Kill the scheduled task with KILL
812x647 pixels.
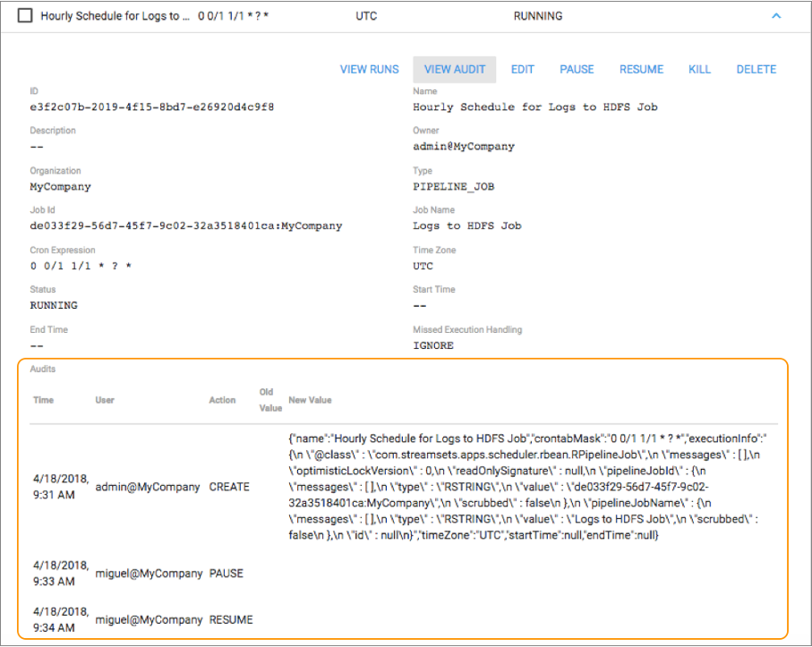(700, 69)
